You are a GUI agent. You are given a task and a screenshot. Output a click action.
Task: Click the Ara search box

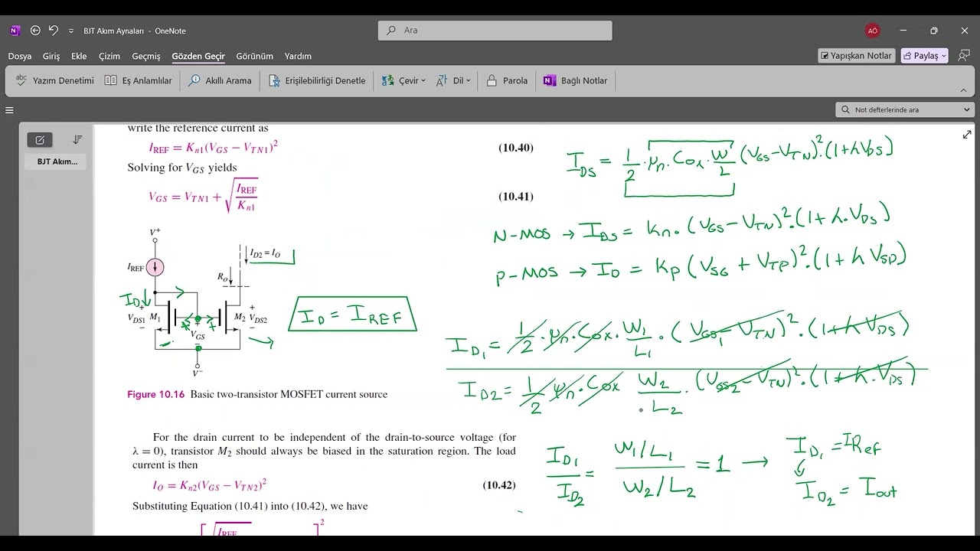coord(495,31)
